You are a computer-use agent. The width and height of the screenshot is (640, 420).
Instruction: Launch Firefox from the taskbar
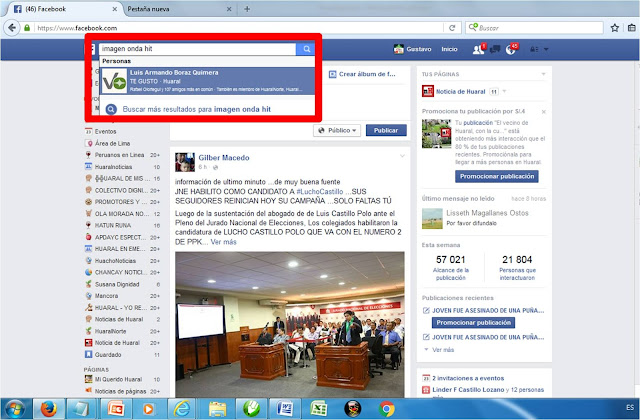[x=48, y=409]
